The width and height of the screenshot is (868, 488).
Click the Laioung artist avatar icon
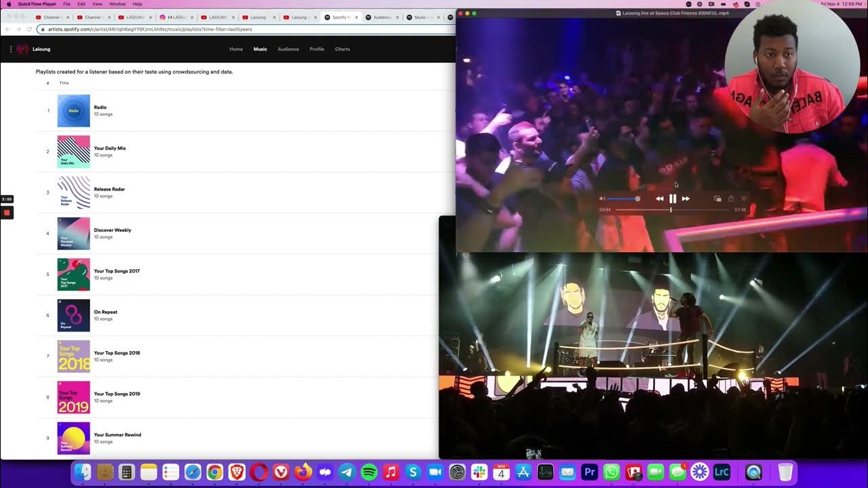click(22, 49)
